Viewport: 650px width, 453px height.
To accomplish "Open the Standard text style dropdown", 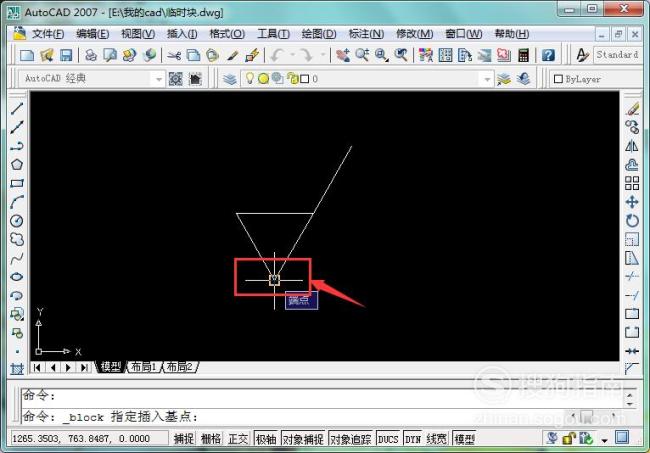I will point(619,55).
